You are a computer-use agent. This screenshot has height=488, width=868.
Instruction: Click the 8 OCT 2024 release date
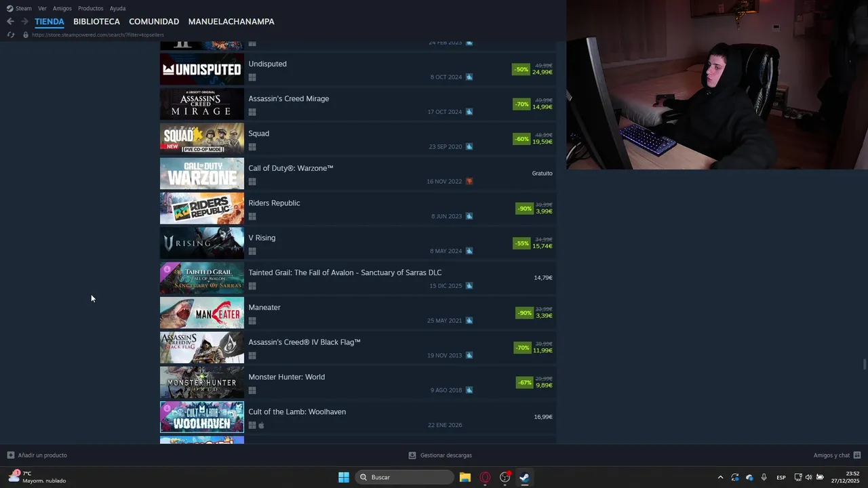point(446,77)
